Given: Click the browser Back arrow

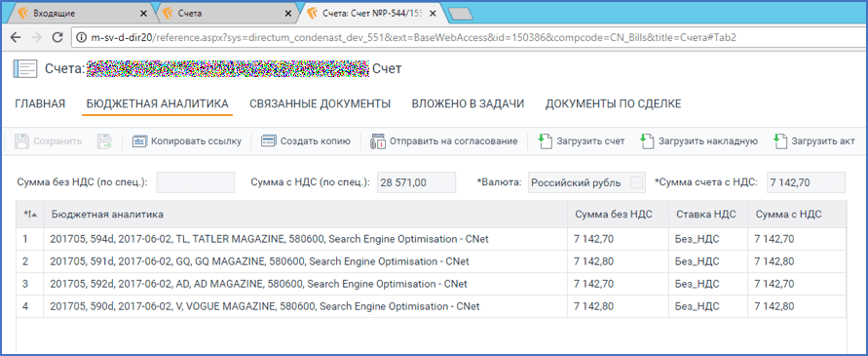Looking at the screenshot, I should 16,38.
